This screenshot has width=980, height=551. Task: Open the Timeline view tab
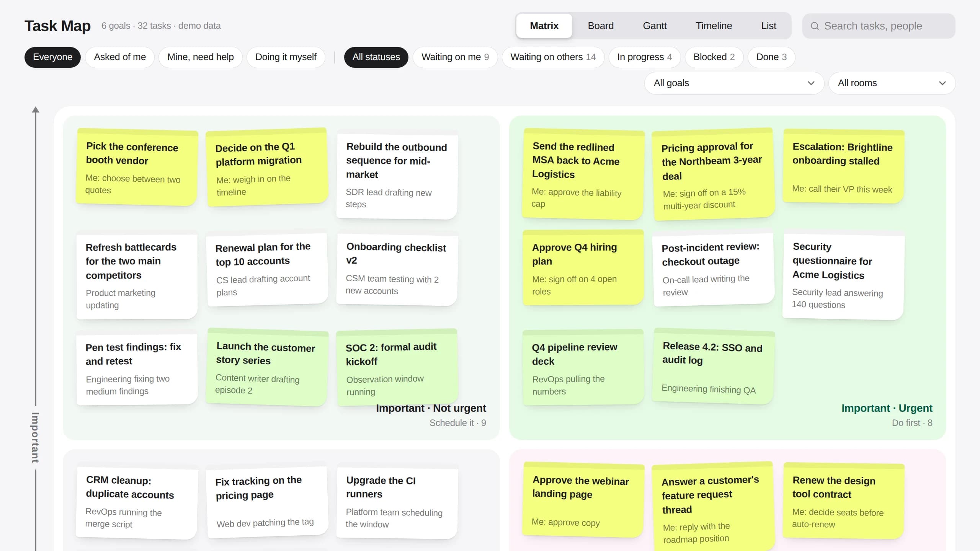714,26
